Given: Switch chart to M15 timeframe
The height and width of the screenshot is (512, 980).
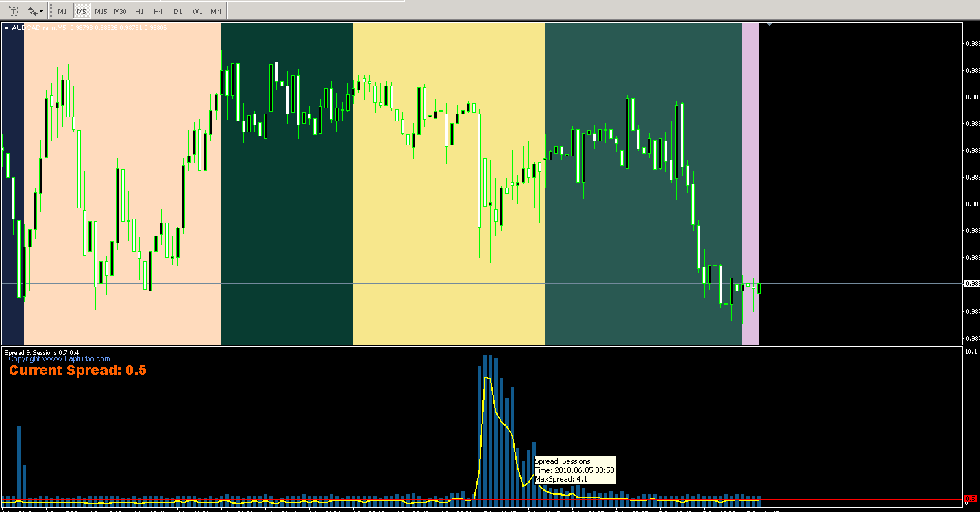Looking at the screenshot, I should coord(101,11).
